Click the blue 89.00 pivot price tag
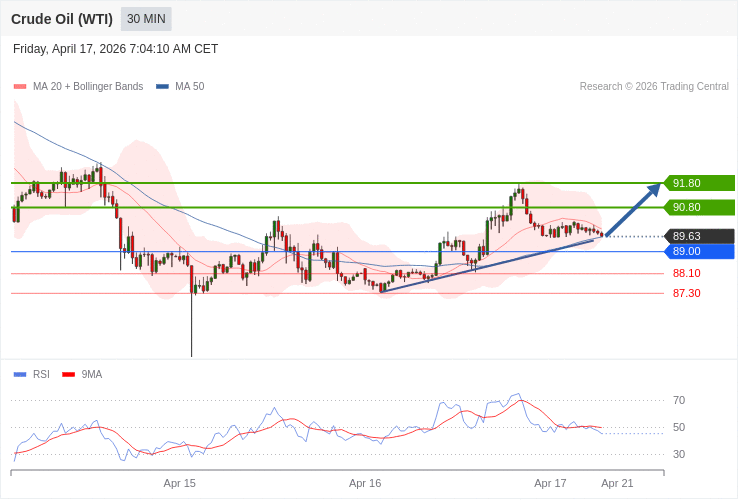738x500 pixels. [699, 251]
